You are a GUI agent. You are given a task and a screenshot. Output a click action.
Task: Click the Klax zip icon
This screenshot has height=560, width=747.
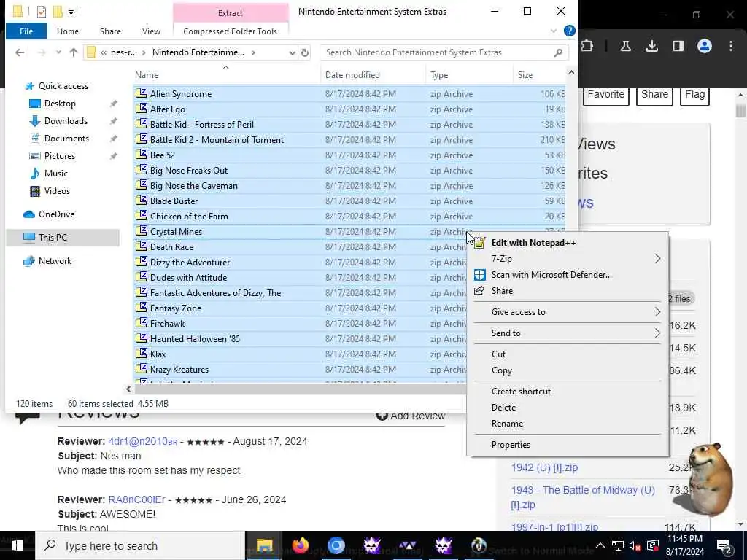(x=141, y=354)
